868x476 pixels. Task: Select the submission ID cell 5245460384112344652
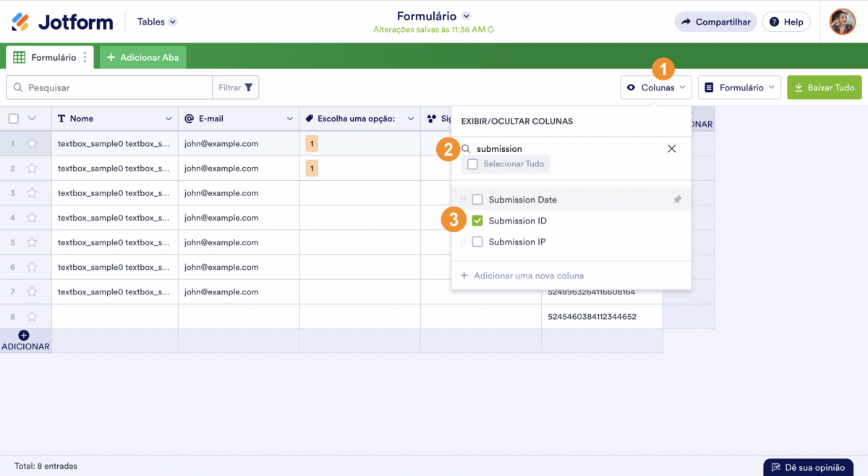[x=602, y=316]
